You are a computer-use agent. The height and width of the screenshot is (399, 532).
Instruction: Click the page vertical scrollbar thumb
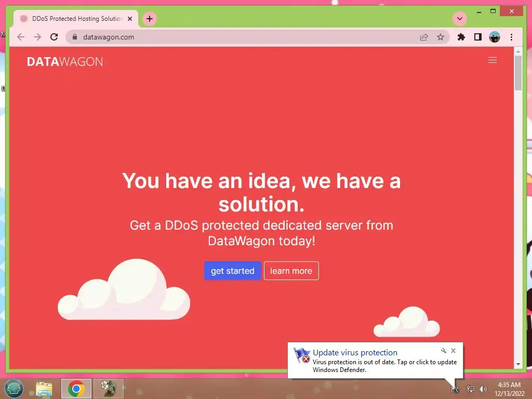[518, 73]
